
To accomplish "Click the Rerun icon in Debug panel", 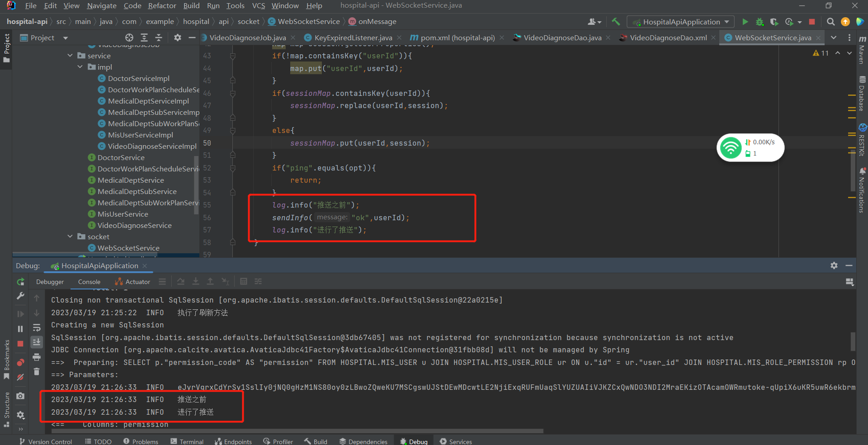I will point(20,282).
